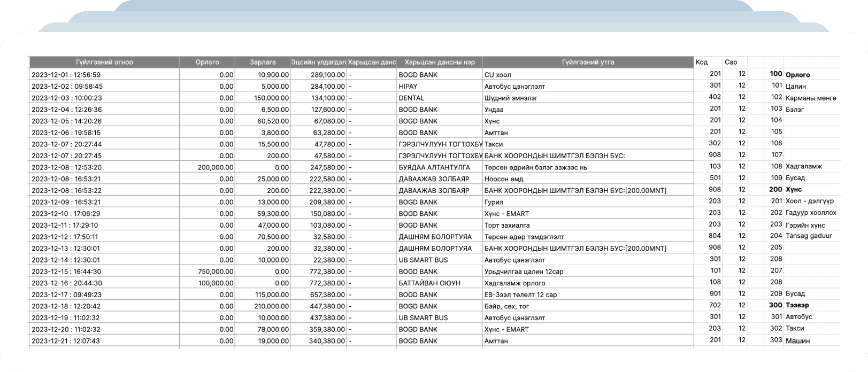This screenshot has width=868, height=372.
Task: Select the bold Тээвэр category label
Action: 797,305
